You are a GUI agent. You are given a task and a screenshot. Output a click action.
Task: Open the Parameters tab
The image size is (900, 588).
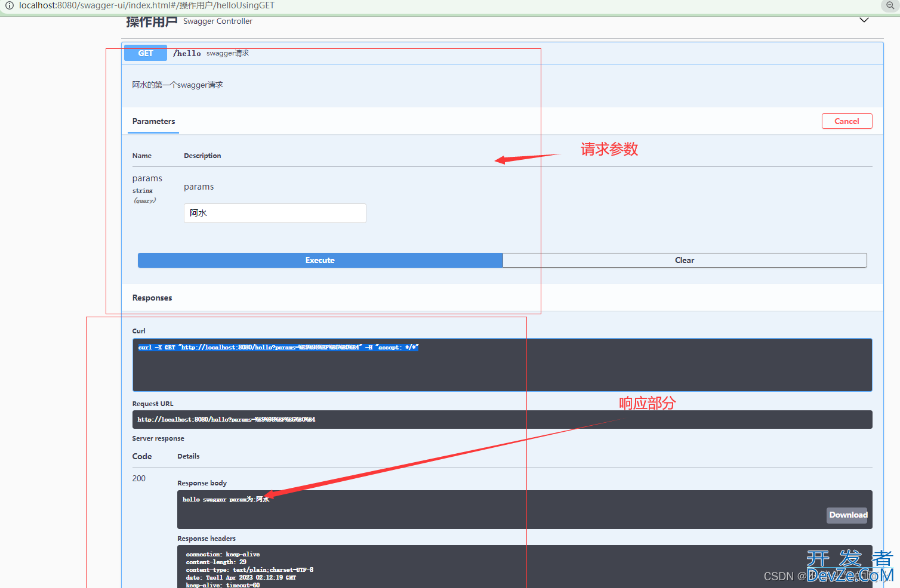[153, 121]
